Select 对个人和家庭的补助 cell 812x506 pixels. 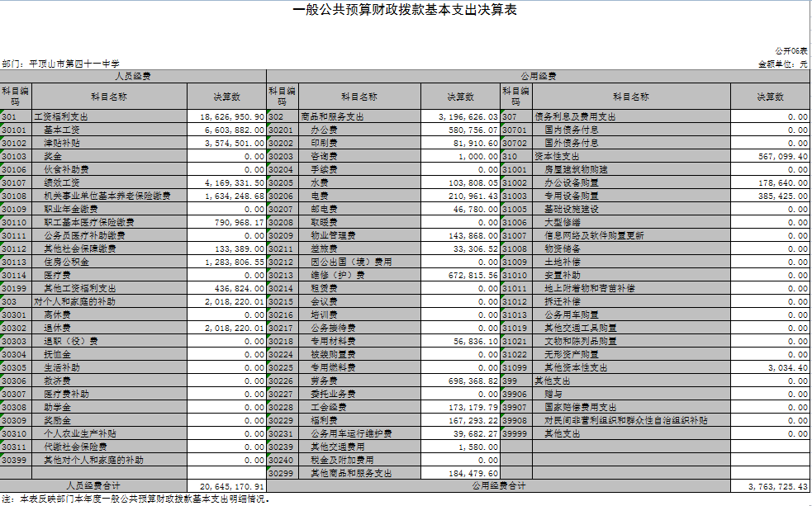click(x=109, y=301)
